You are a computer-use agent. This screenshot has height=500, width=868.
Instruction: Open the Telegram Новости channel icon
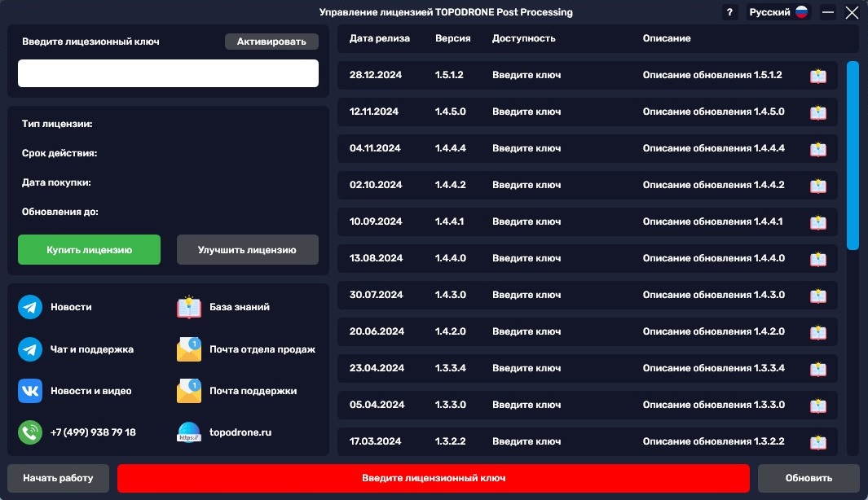point(30,307)
